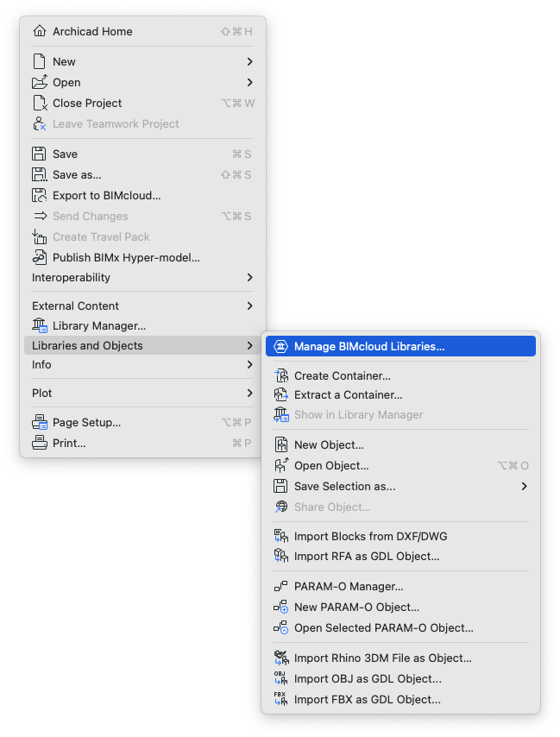Select Open Selected PARAM-O Object...
This screenshot has height=737, width=560.
click(x=400, y=627)
